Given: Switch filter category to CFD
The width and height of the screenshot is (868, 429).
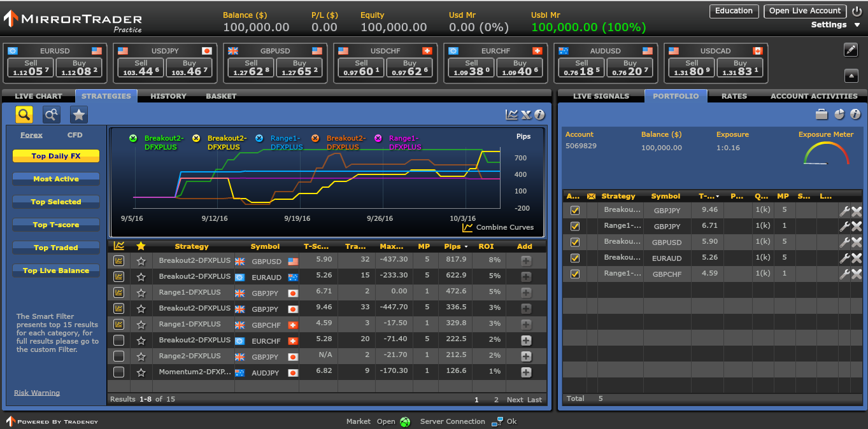Looking at the screenshot, I should [75, 135].
